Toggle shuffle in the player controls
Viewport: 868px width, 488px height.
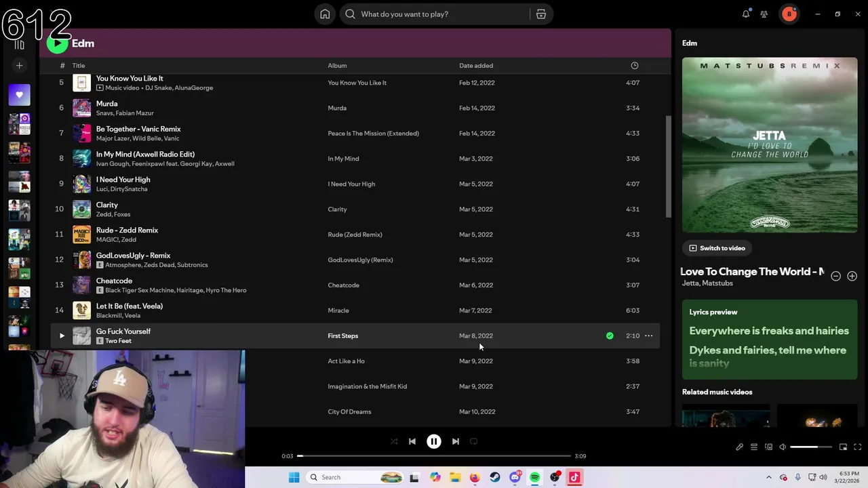coord(394,441)
